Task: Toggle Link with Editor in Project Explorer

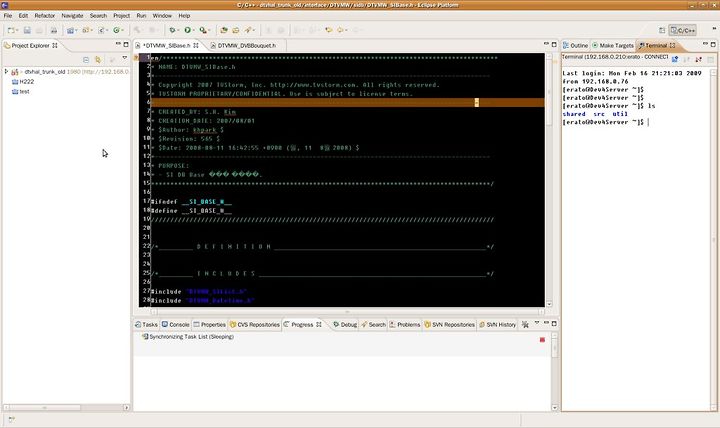Action: point(98,60)
